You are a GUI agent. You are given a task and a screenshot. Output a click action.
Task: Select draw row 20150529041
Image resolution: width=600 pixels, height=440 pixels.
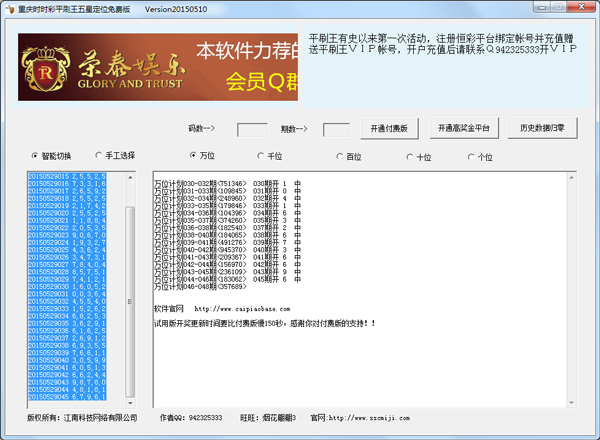[67, 367]
